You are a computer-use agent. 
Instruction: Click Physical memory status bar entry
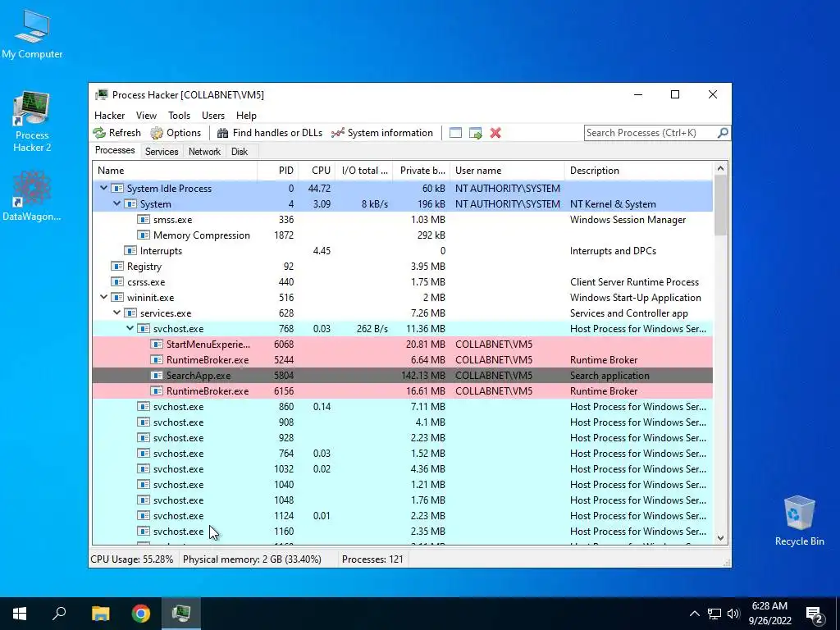coord(253,559)
